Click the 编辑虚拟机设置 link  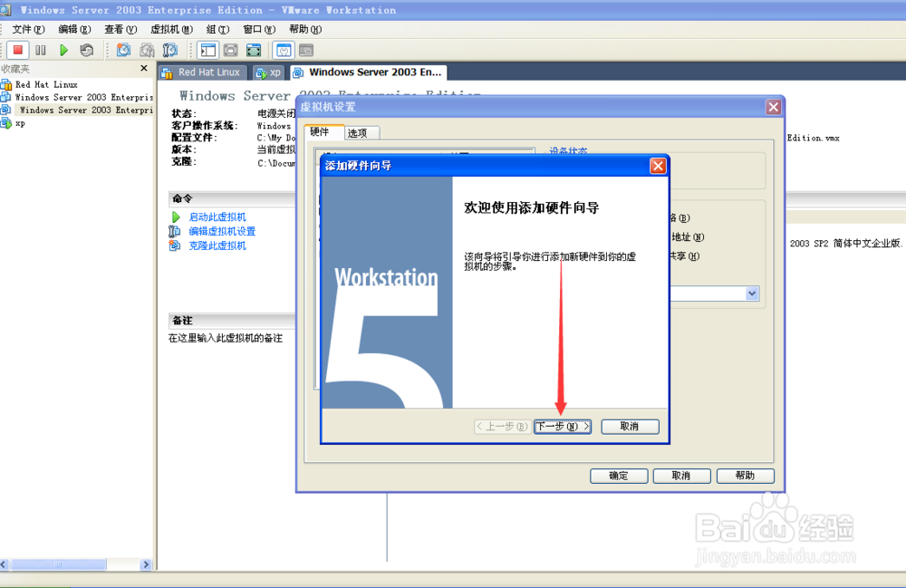222,231
